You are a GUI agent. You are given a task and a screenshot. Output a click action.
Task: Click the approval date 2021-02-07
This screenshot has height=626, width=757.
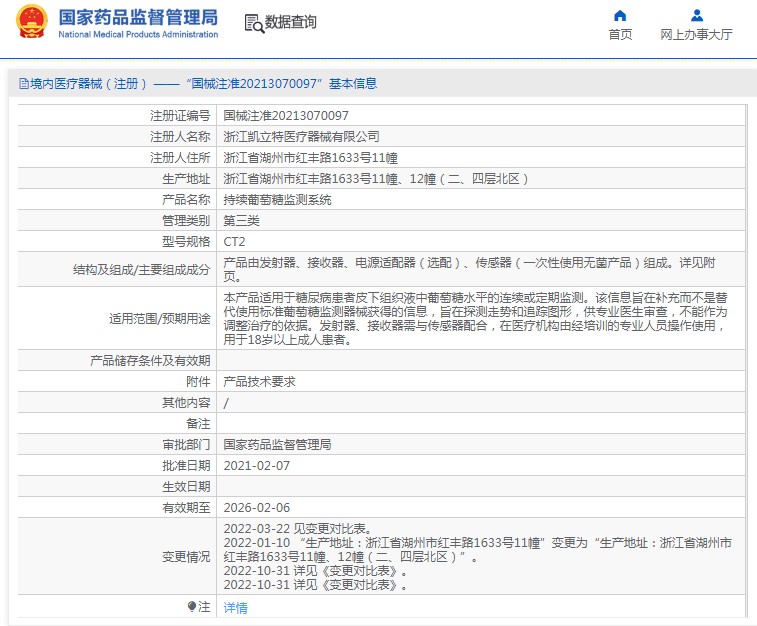pos(256,465)
